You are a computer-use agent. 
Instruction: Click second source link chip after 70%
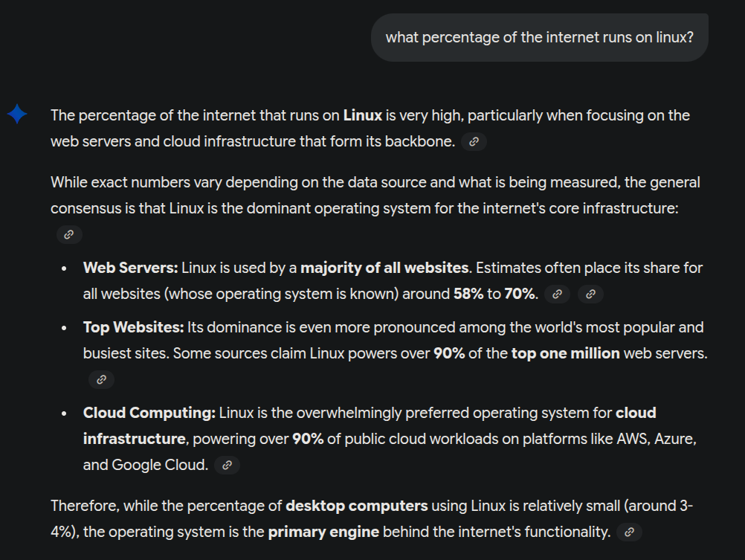click(x=590, y=294)
